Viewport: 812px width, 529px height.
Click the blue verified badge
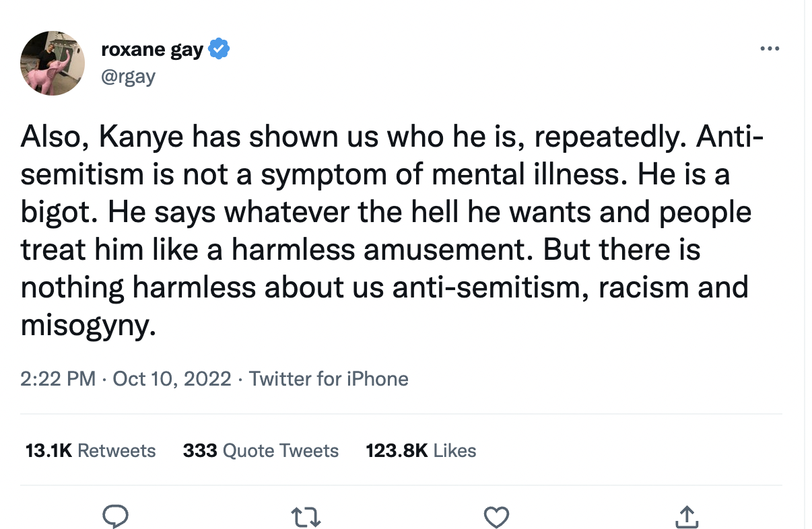pos(220,49)
